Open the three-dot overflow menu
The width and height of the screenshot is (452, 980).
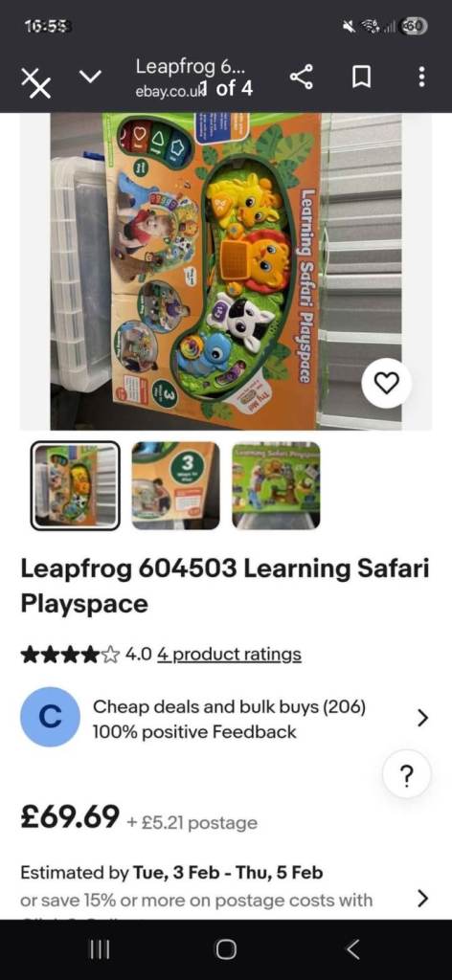point(422,78)
